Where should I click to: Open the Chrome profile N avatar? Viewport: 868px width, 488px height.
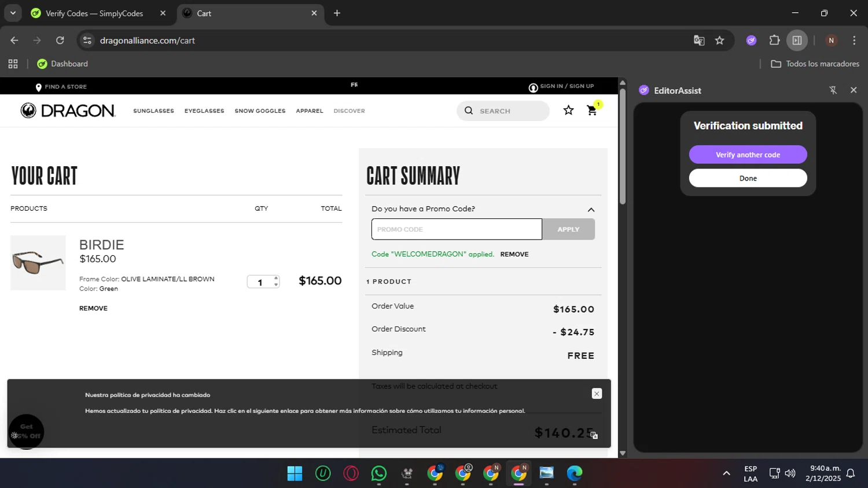pos(831,41)
